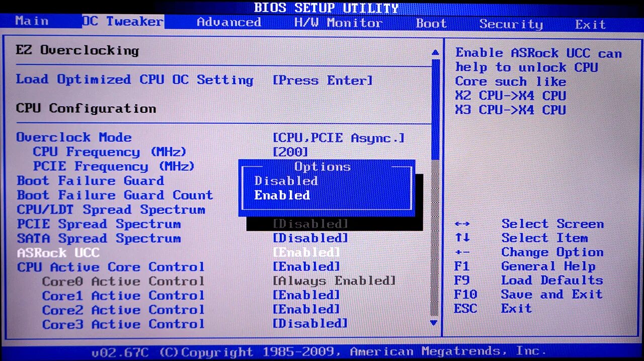Image resolution: width=644 pixels, height=361 pixels.
Task: Click the Options popup title
Action: coord(323,167)
